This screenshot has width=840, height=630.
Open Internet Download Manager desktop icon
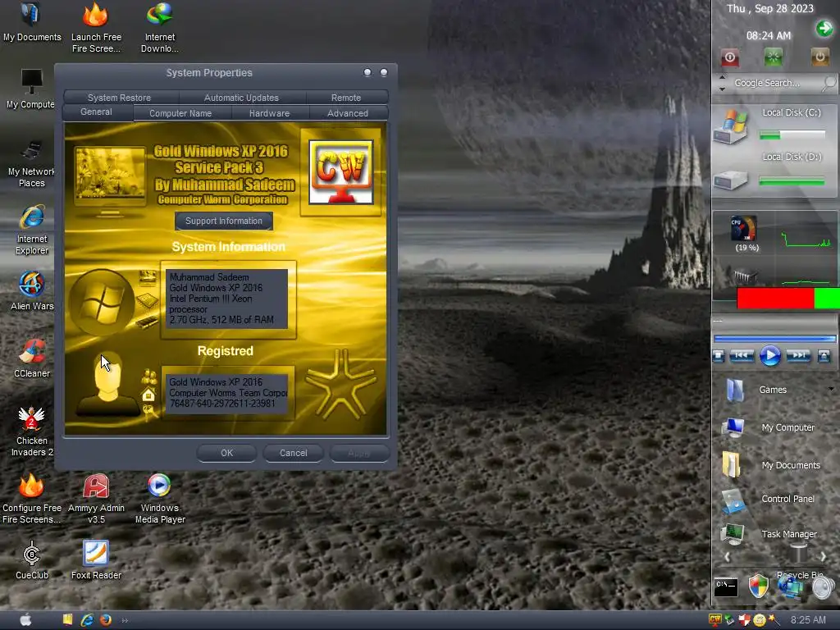[160, 28]
